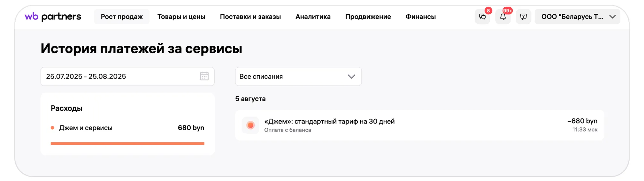Open the help question icon
Screen dimensions: 644x181
[523, 17]
